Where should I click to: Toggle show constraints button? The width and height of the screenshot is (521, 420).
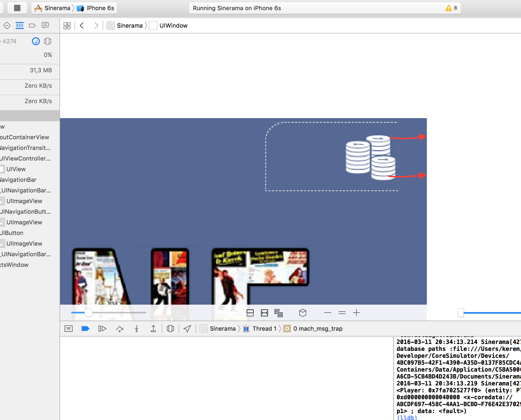264,313
